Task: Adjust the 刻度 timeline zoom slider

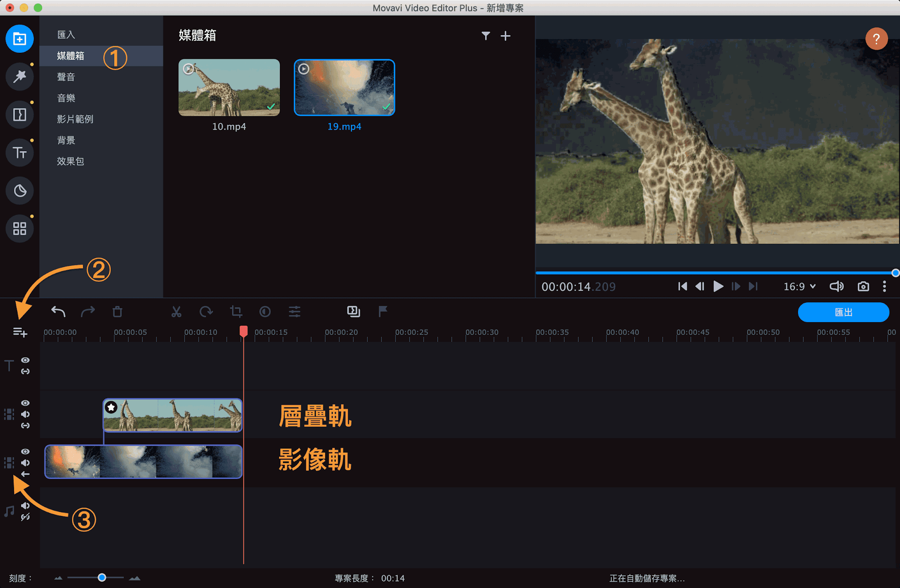Action: click(x=101, y=578)
